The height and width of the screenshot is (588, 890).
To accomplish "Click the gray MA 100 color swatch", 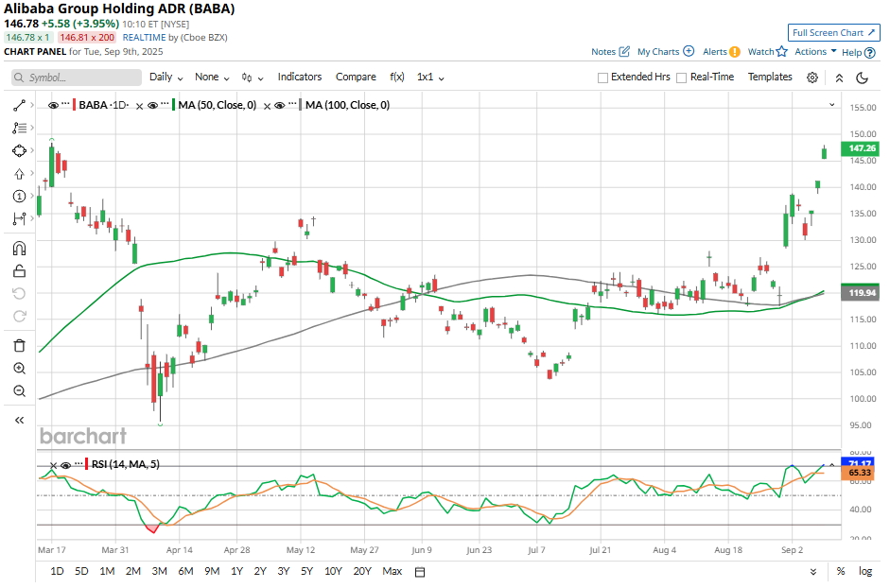I will [x=301, y=105].
